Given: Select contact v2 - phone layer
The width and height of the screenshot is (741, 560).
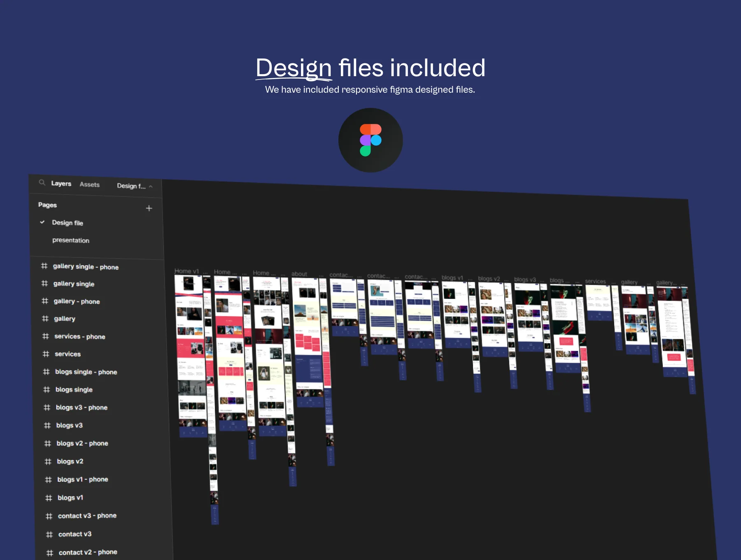Looking at the screenshot, I should click(x=88, y=552).
